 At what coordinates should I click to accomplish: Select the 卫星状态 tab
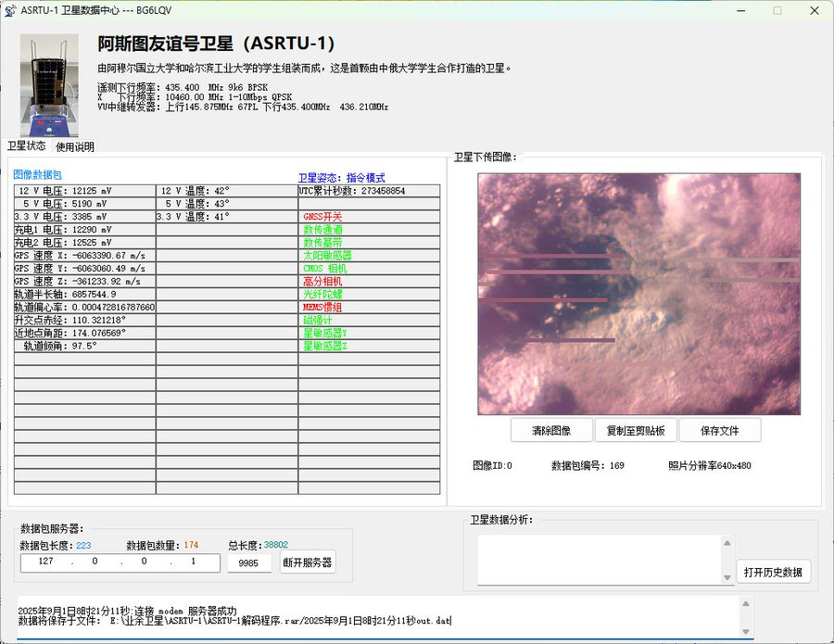(25, 146)
